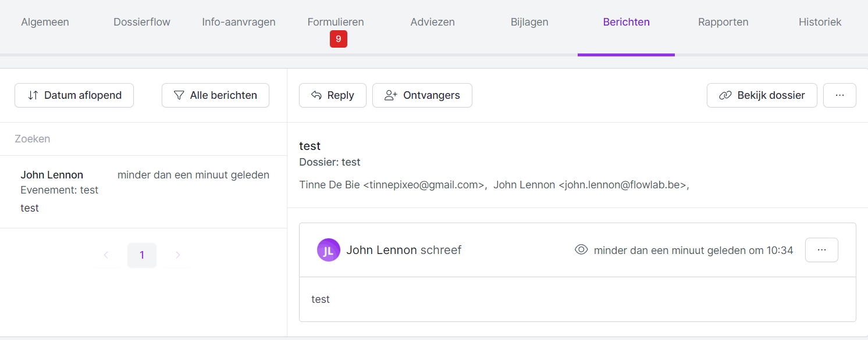Click the red 9 badge under Formulieren
This screenshot has width=868, height=340.
pos(338,39)
